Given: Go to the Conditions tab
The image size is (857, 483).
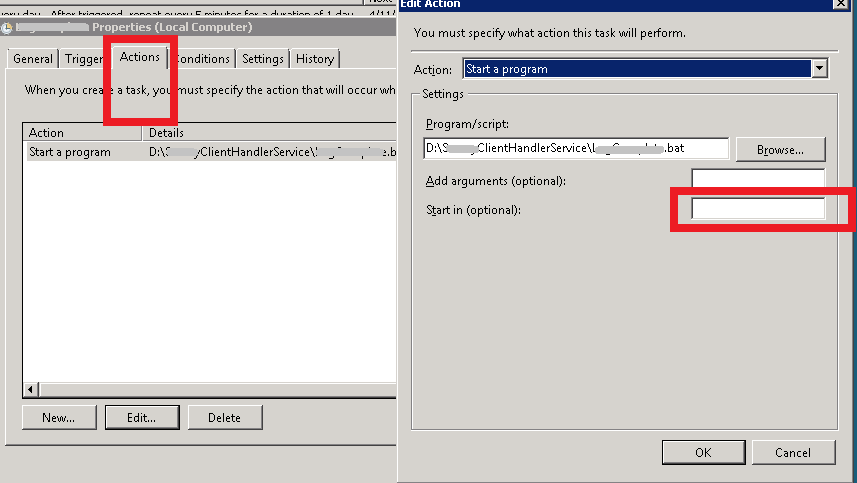Looking at the screenshot, I should (205, 59).
